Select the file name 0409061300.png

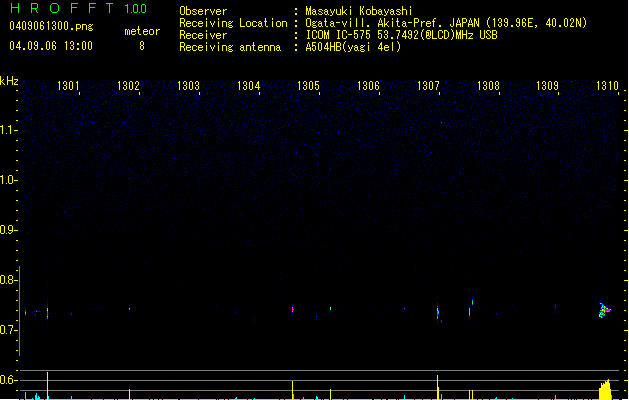pyautogui.click(x=51, y=26)
